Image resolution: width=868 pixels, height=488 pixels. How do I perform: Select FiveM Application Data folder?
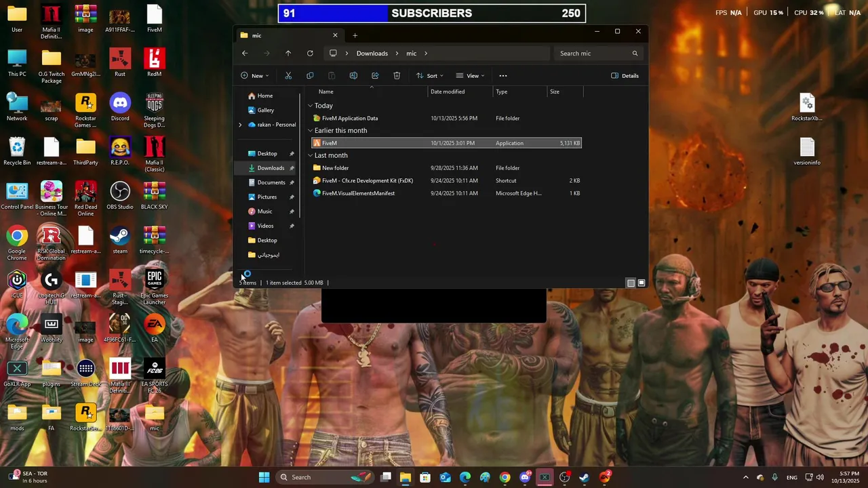446,119
